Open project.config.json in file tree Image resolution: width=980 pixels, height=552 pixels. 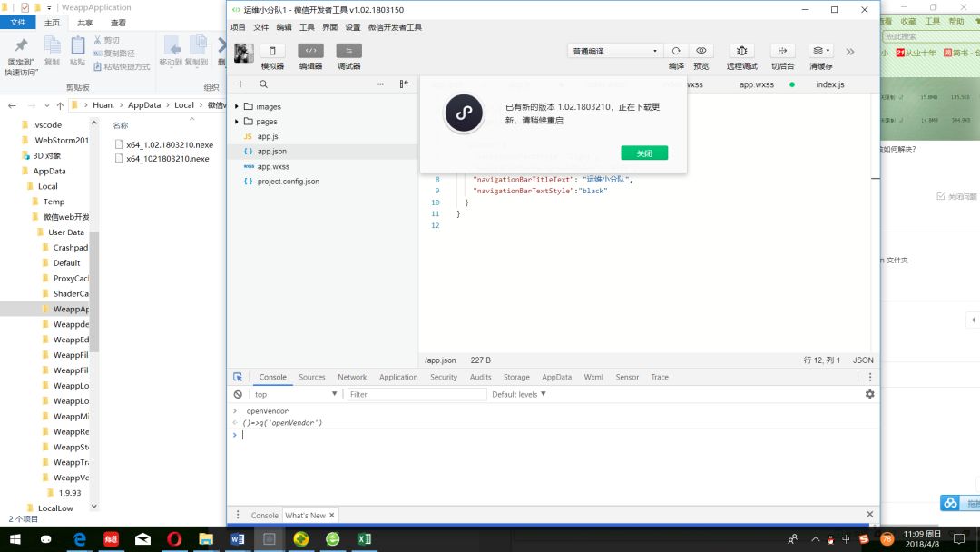pos(289,182)
